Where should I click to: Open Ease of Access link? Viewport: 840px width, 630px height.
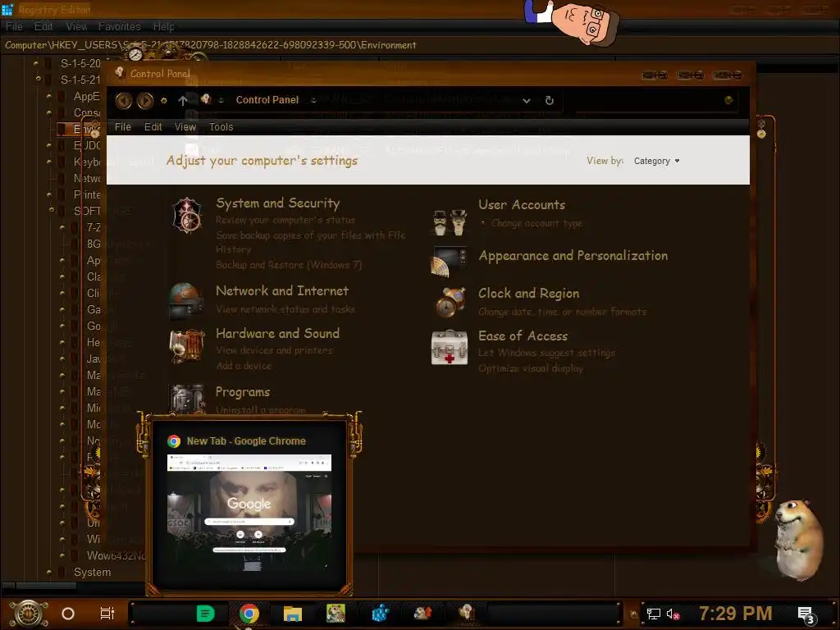523,336
